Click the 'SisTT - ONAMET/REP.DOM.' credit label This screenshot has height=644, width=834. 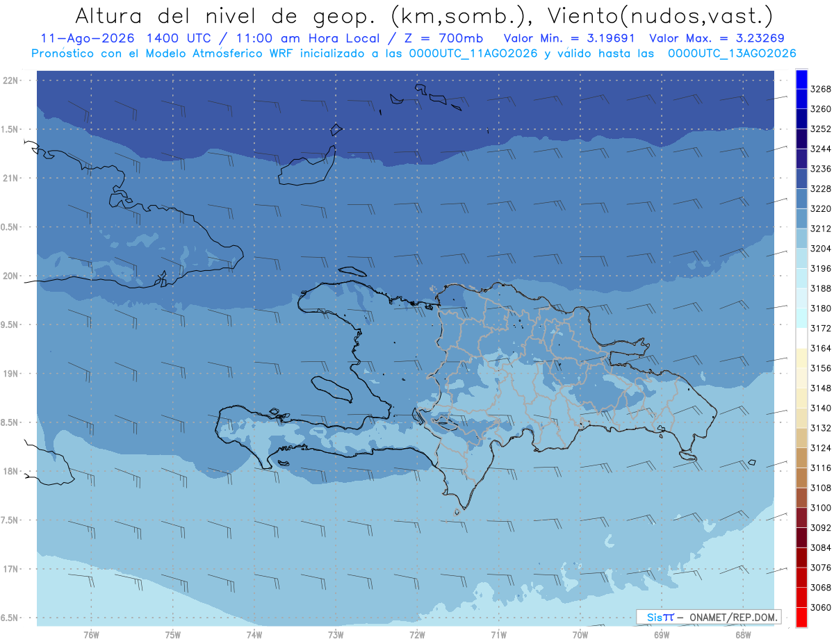(x=708, y=617)
